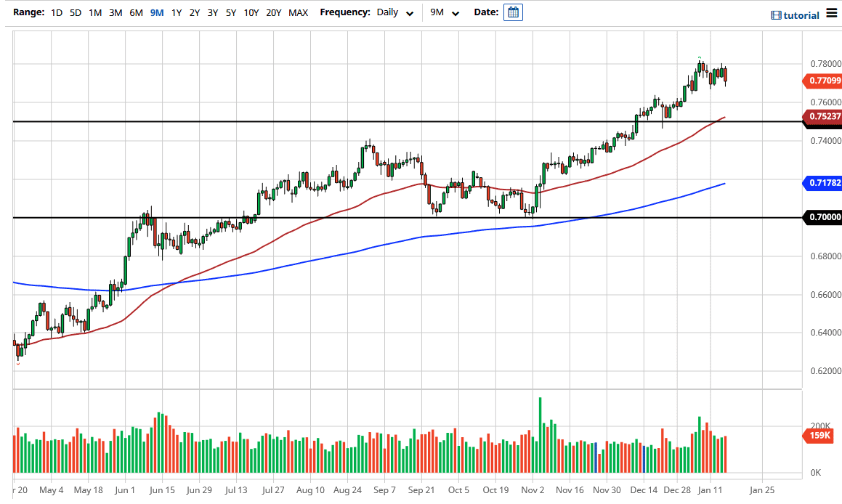Select the 5Y range option
This screenshot has height=504, width=842.
pyautogui.click(x=230, y=12)
